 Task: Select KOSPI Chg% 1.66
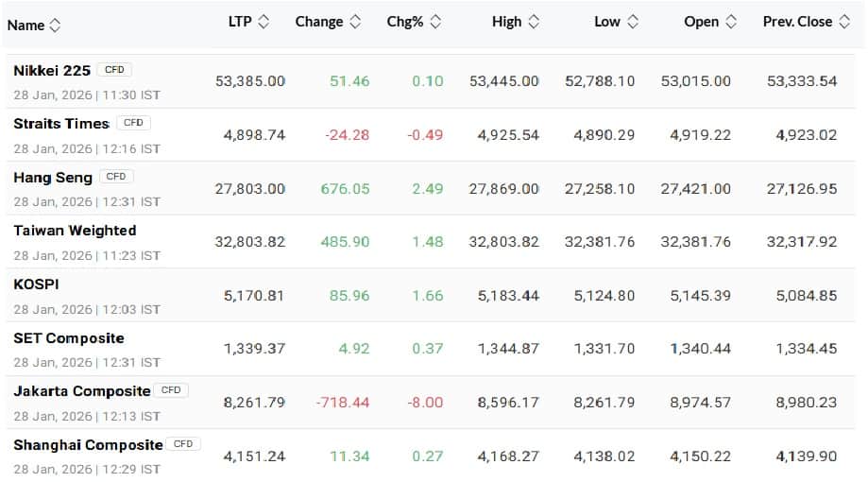pyautogui.click(x=427, y=296)
